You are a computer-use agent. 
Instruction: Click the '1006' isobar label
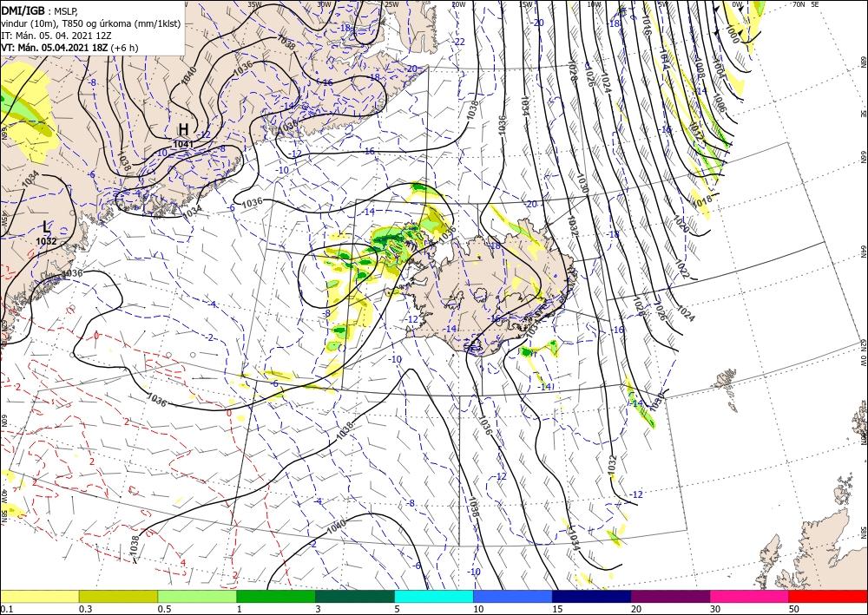click(718, 102)
